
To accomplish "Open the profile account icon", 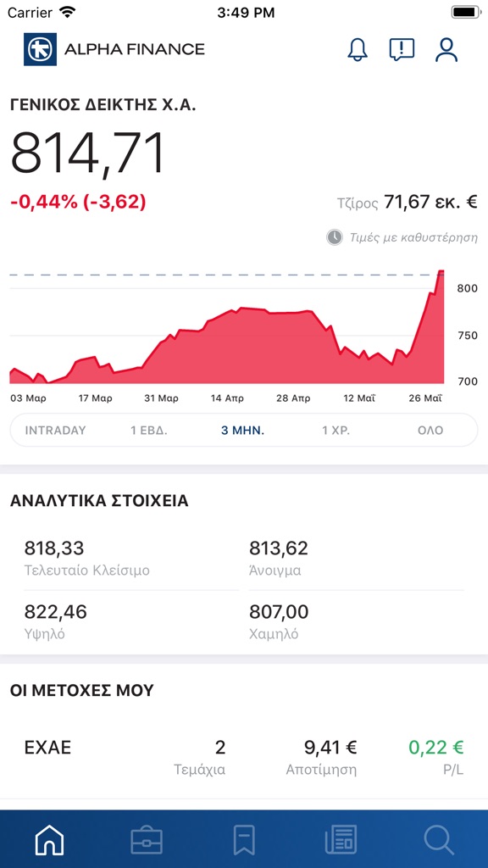I will (x=446, y=49).
